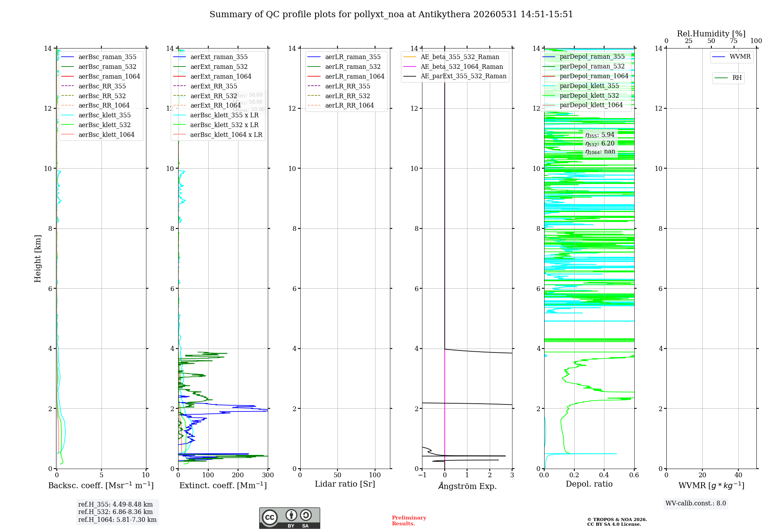Click ref.H_532: 6.86-8.36 km text
This screenshot has width=783, height=532.
115,512
